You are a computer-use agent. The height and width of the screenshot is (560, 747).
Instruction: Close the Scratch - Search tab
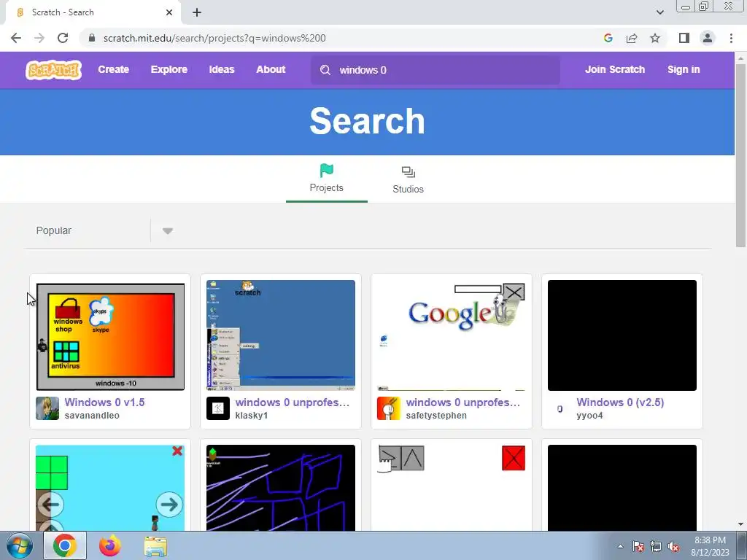[x=169, y=12]
